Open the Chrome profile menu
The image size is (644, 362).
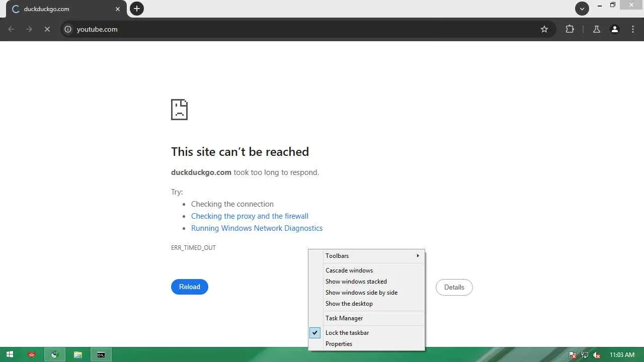coord(615,29)
